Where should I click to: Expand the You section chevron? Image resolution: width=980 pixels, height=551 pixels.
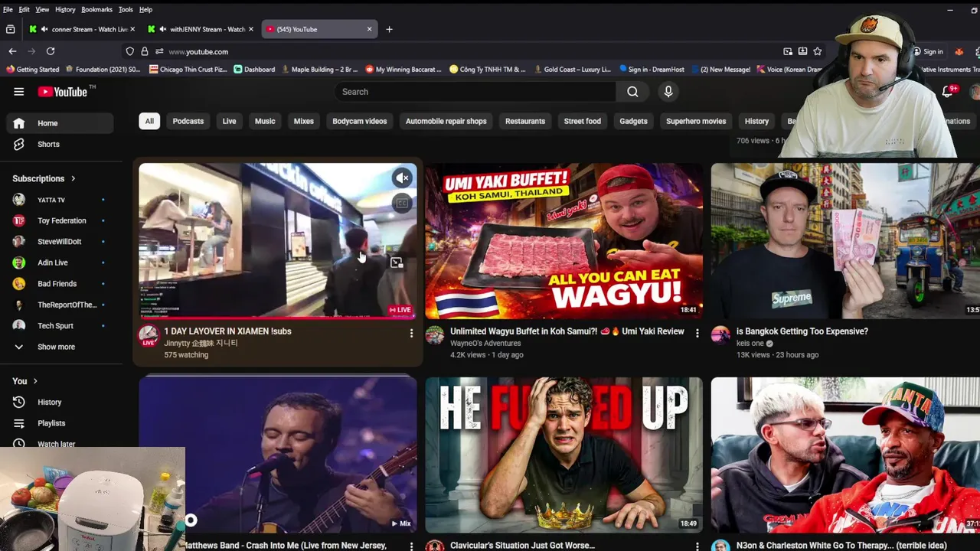[35, 381]
